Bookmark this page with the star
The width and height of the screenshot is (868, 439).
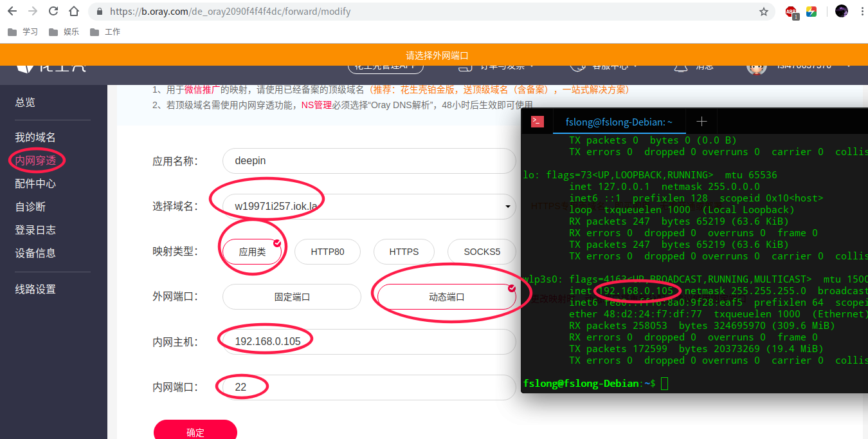764,12
